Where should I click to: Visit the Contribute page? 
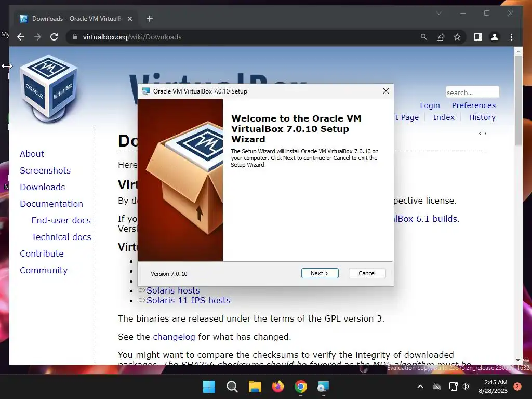(x=42, y=254)
